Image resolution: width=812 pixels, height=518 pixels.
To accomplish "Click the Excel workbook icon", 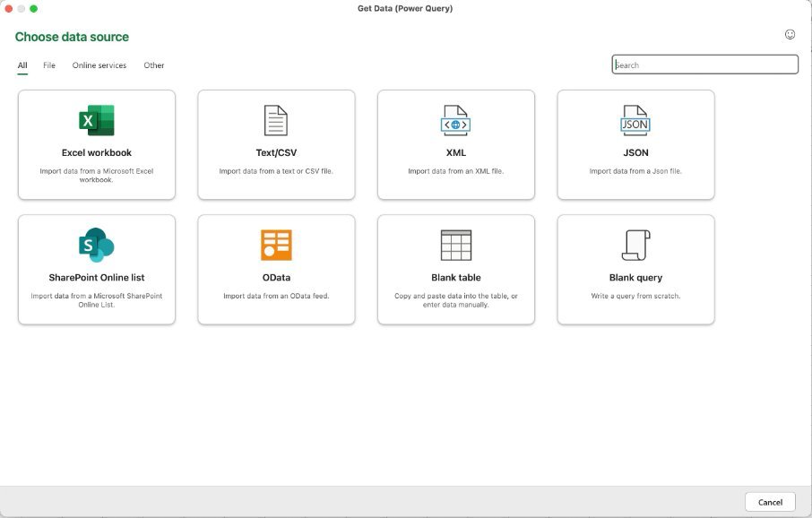I will click(x=96, y=120).
